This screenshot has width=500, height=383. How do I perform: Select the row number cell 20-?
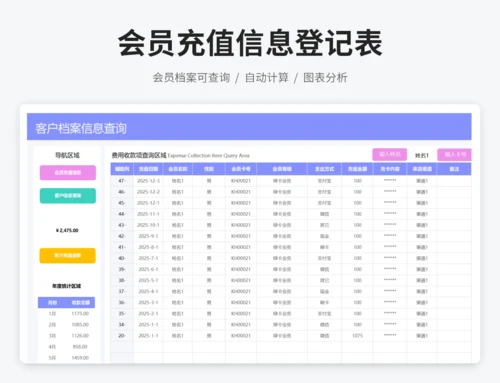click(x=122, y=336)
